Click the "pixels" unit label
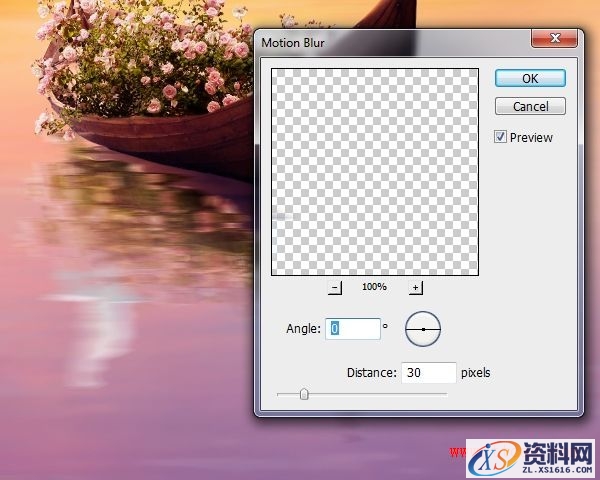600x480 pixels. pos(476,373)
